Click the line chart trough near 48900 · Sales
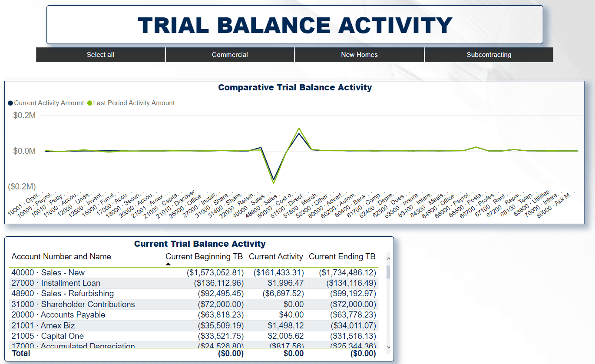595x364 pixels. (x=274, y=182)
